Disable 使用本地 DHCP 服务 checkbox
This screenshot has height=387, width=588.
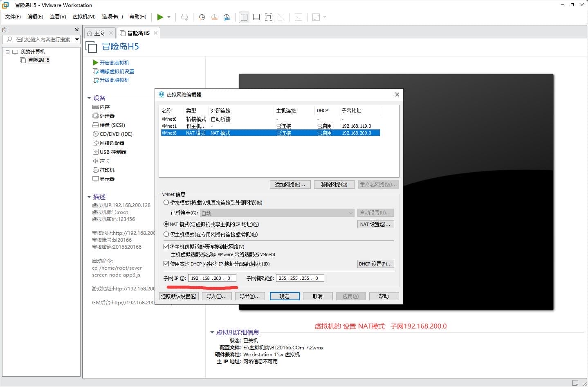click(166, 264)
